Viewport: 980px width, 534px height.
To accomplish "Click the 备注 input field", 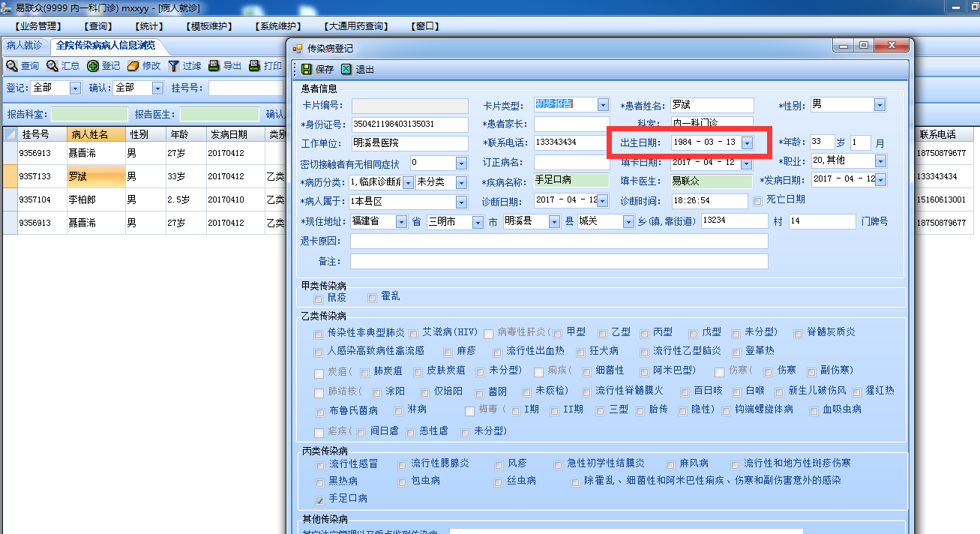I will pos(559,262).
